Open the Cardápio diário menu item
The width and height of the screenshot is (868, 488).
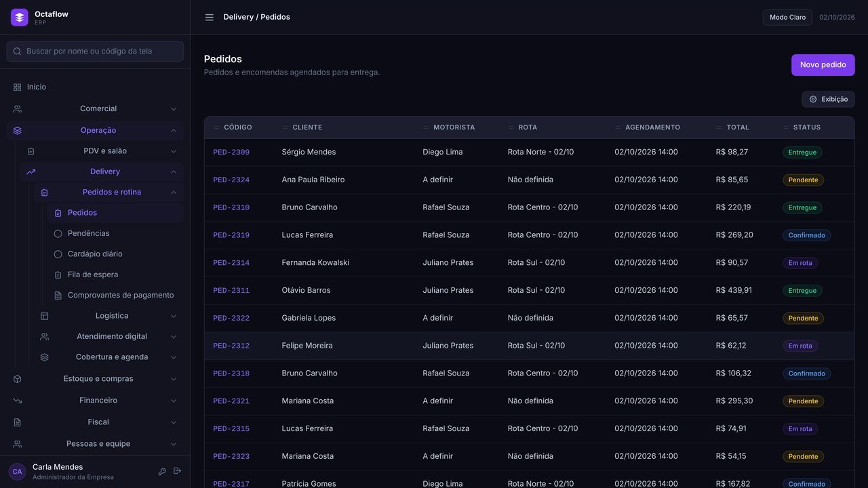click(115, 254)
